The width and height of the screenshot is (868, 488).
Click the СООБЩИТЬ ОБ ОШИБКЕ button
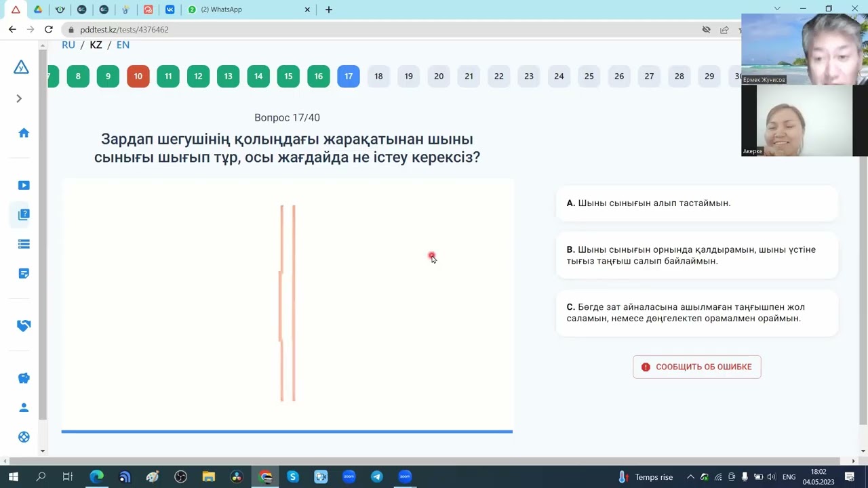coord(696,367)
